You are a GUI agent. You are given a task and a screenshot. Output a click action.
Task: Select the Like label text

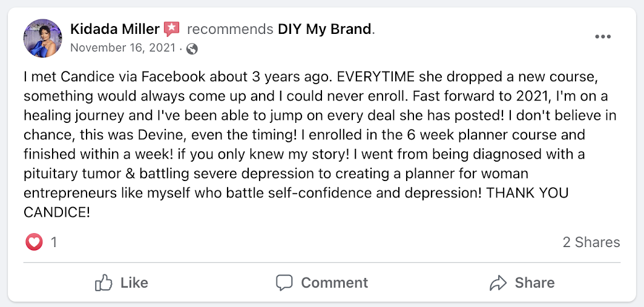click(134, 283)
